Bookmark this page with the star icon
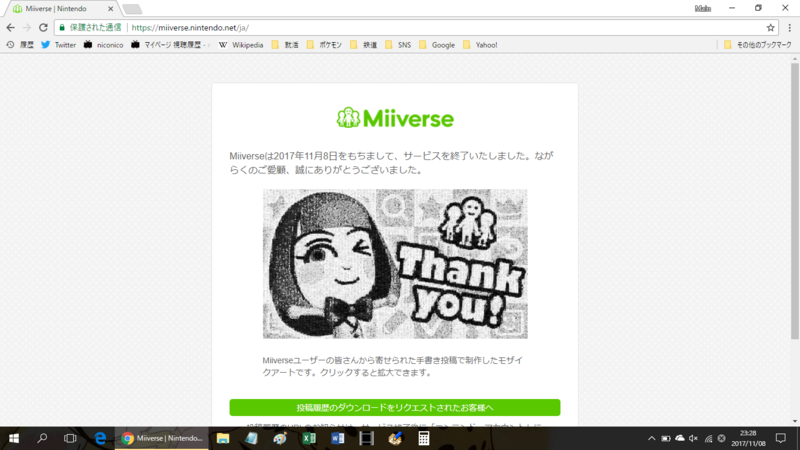 [x=770, y=28]
